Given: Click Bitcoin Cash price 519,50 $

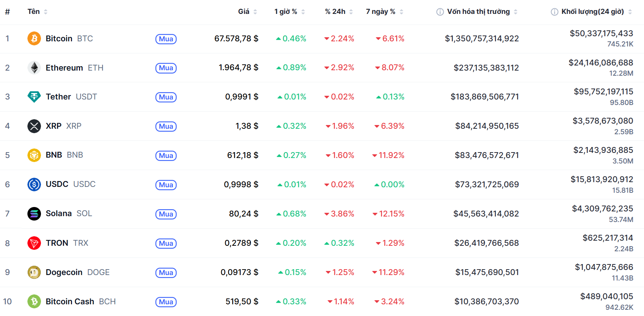Looking at the screenshot, I should pyautogui.click(x=242, y=301).
